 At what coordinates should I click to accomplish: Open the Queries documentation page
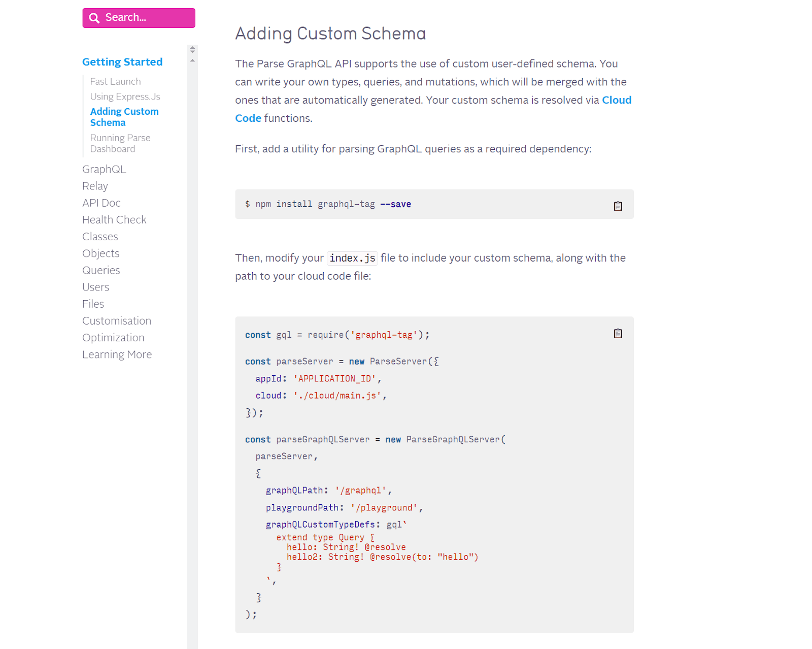101,270
